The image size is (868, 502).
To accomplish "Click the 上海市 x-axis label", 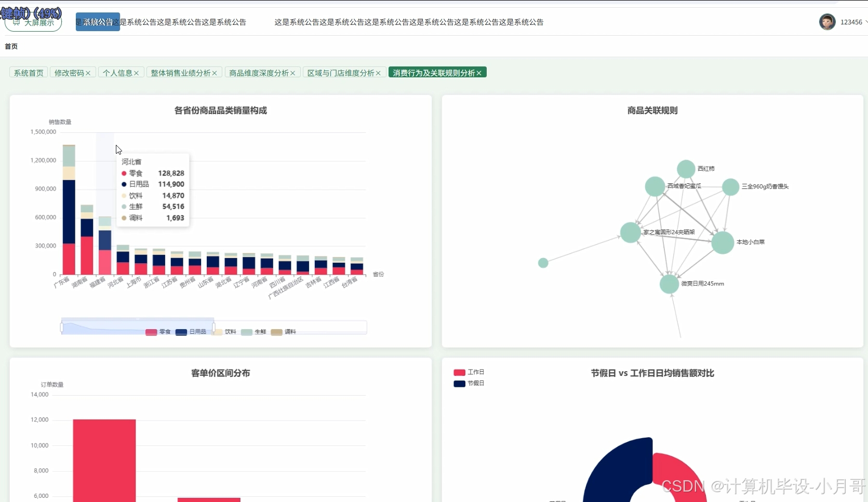I will 133,282.
